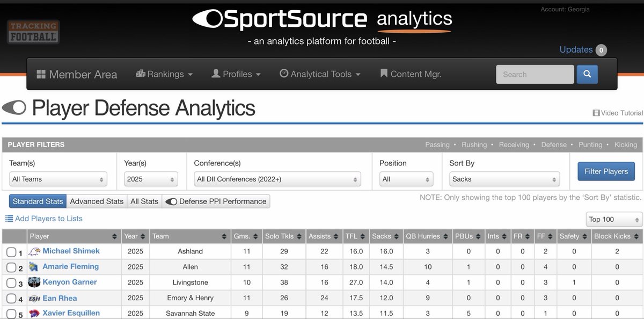Sort table by Gms. column

[x=246, y=236]
